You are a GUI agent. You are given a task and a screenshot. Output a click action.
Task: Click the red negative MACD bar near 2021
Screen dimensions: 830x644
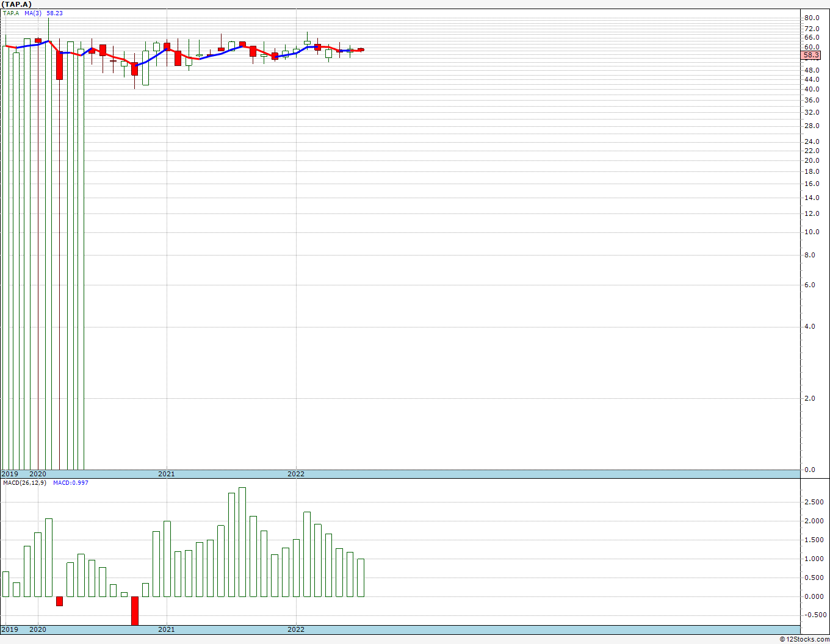135,610
